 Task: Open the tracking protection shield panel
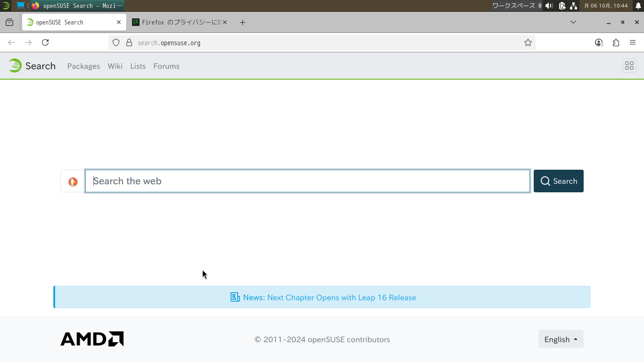point(116,42)
